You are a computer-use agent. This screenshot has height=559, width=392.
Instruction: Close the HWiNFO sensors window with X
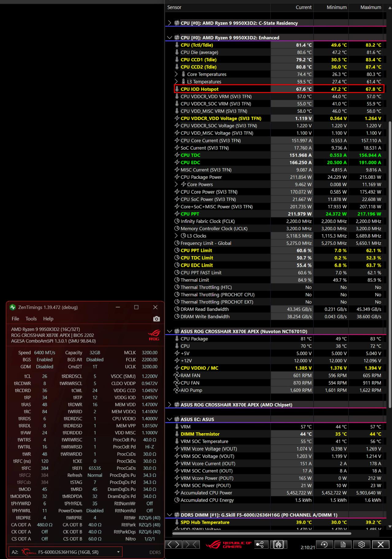(x=381, y=544)
